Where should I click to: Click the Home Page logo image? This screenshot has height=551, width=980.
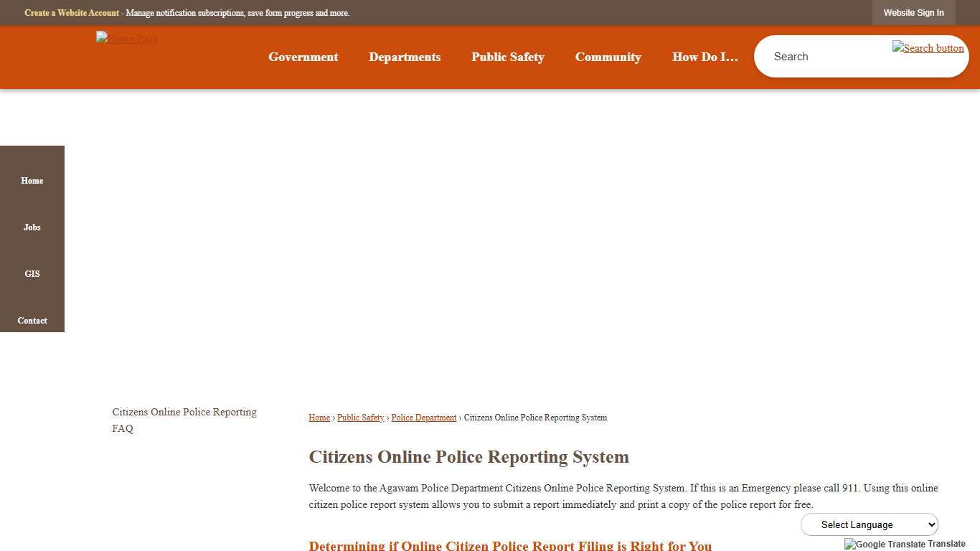tap(126, 39)
